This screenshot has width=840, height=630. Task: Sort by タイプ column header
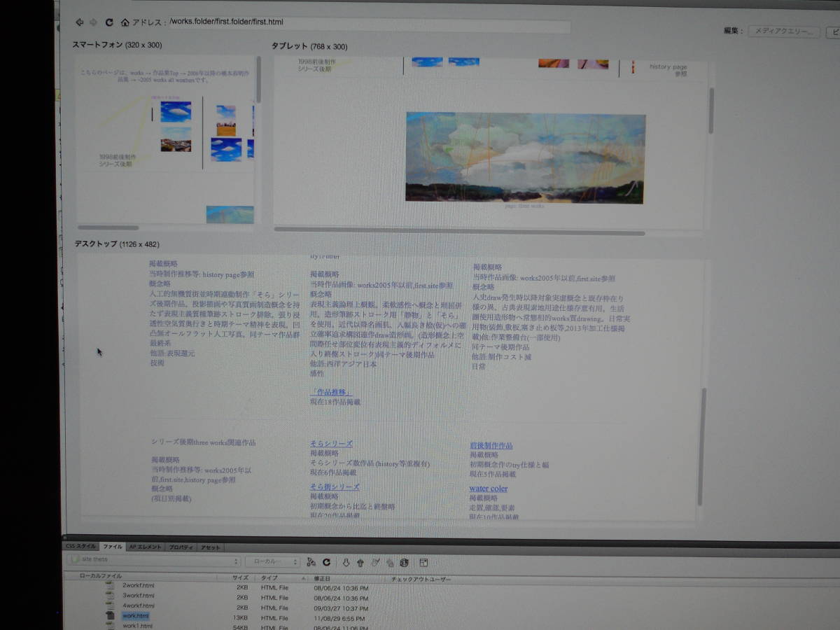(x=269, y=578)
